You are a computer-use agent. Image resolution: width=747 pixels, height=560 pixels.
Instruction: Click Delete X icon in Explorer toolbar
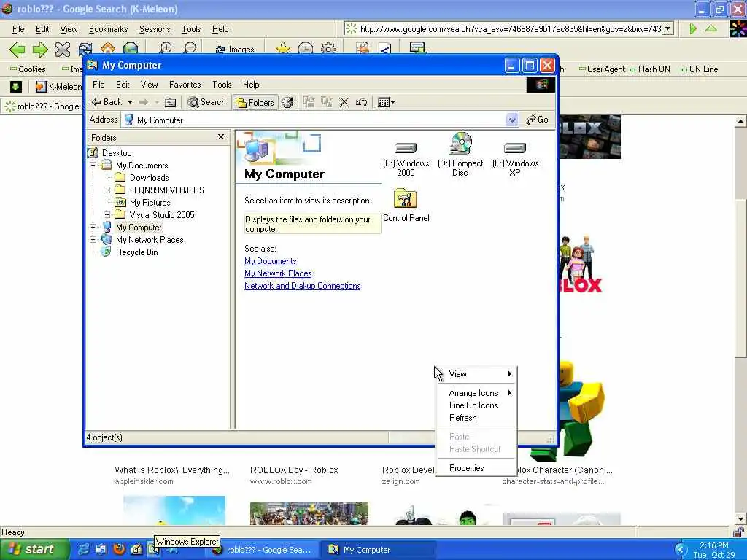[344, 102]
